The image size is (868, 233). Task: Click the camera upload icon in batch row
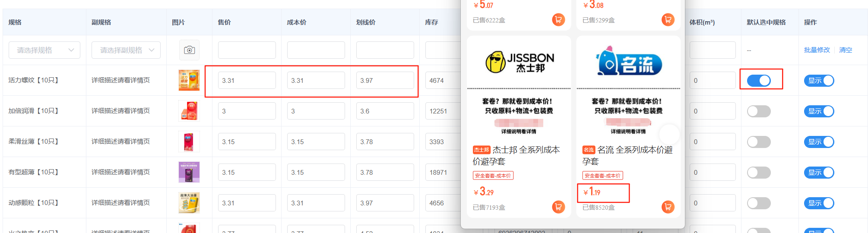click(x=189, y=50)
